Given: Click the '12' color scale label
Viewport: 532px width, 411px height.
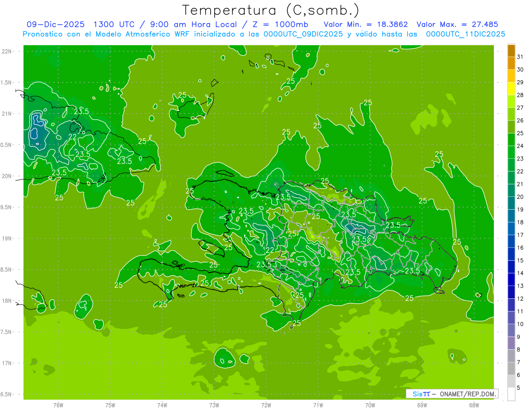Looking at the screenshot, I should [520, 298].
